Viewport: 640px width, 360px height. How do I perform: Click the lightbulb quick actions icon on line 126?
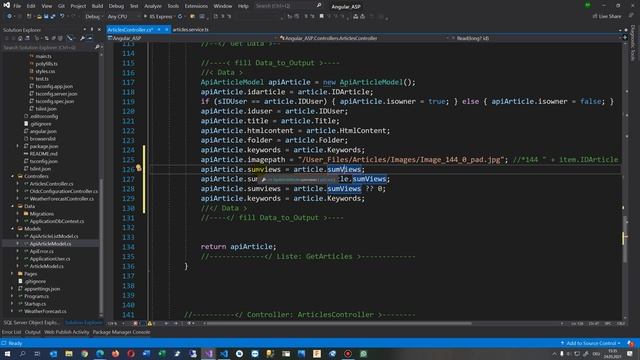(x=139, y=168)
